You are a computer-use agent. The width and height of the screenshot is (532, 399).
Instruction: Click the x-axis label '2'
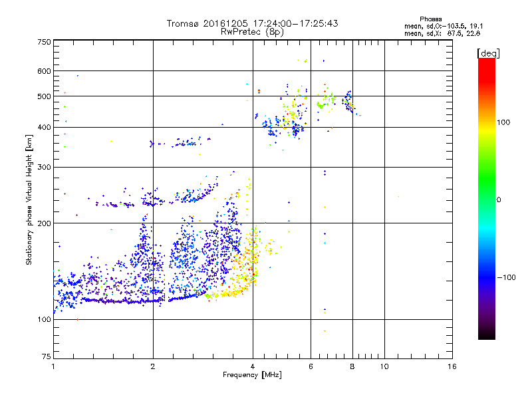[153, 366]
